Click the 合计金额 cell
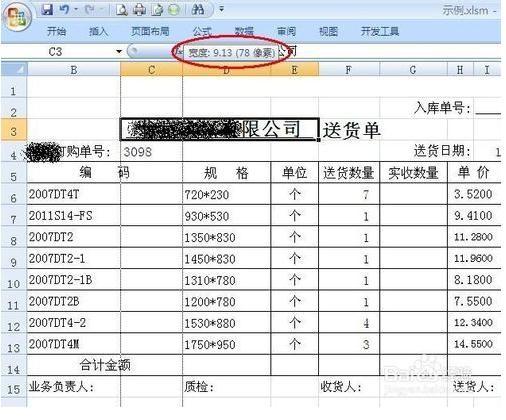 click(x=105, y=365)
